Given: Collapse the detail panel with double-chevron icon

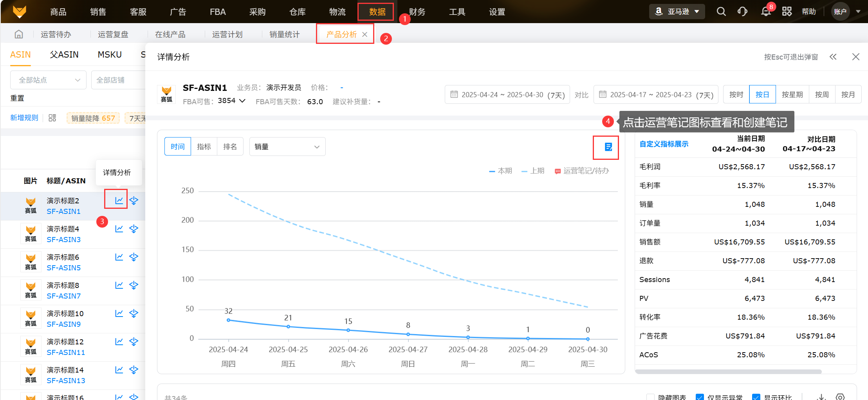Looking at the screenshot, I should (833, 57).
